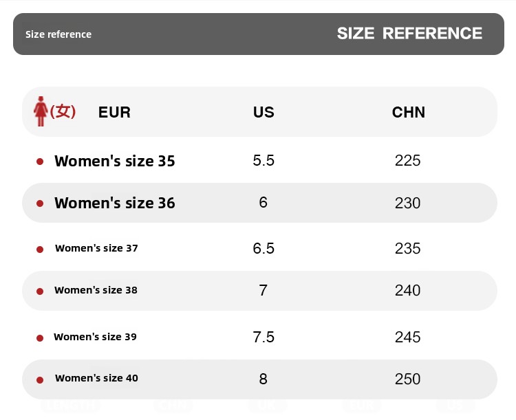Image resolution: width=516 pixels, height=420 pixels.
Task: Select the EUR column header
Action: pyautogui.click(x=114, y=112)
